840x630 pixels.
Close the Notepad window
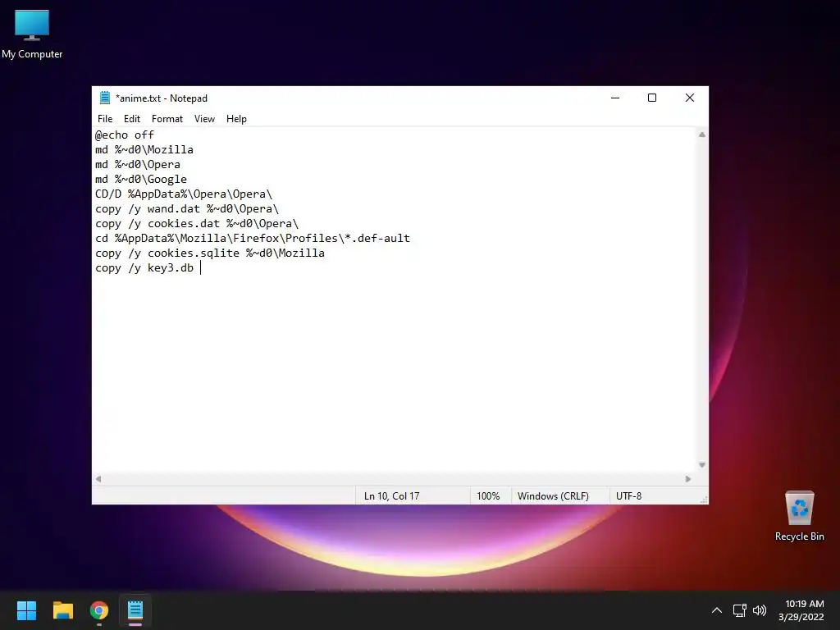[x=690, y=98]
